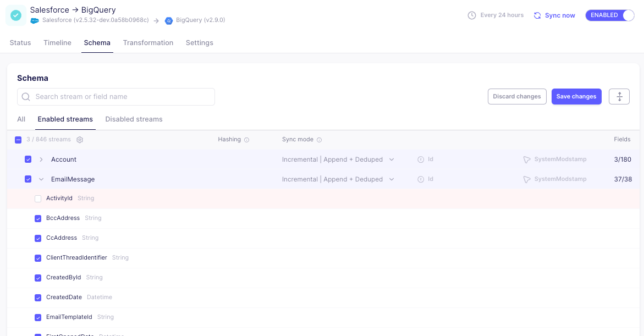Viewport: 644px width, 336px height.
Task: Toggle the ENABLED connection switch
Action: click(x=610, y=15)
